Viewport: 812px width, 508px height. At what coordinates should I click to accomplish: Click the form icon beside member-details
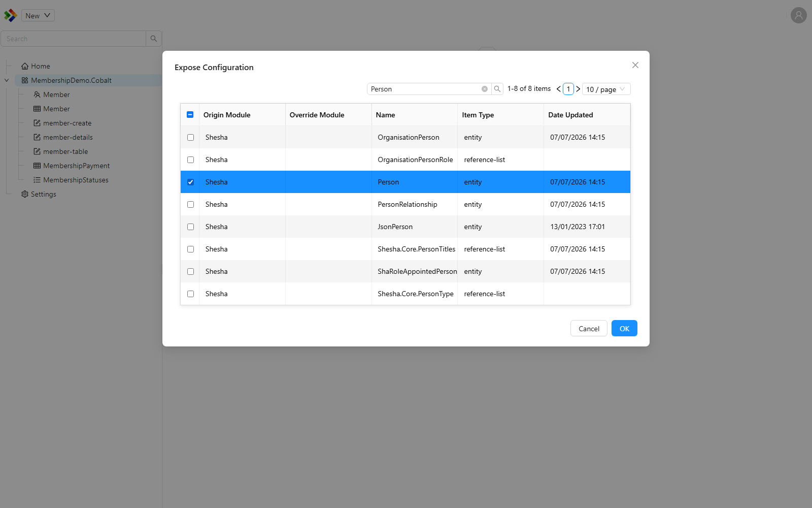click(x=37, y=137)
